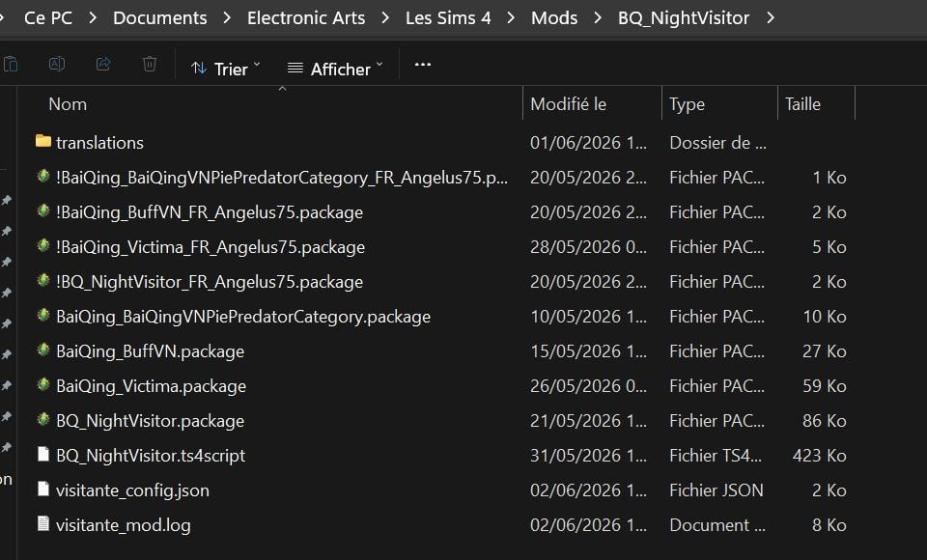Click icon of !BQ_NightVisitor_FR_Angelus75.package
Image resolution: width=927 pixels, height=560 pixels.
coord(43,280)
